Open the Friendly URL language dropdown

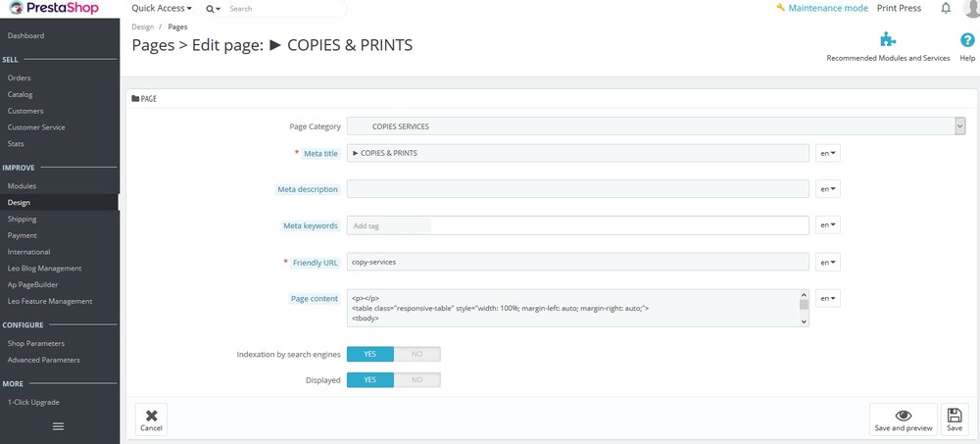tap(827, 262)
